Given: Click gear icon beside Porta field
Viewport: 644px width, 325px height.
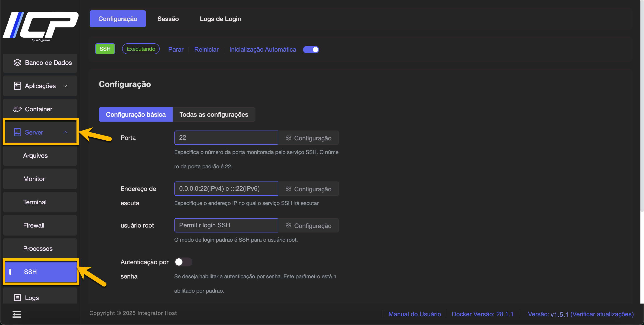Looking at the screenshot, I should click(288, 138).
